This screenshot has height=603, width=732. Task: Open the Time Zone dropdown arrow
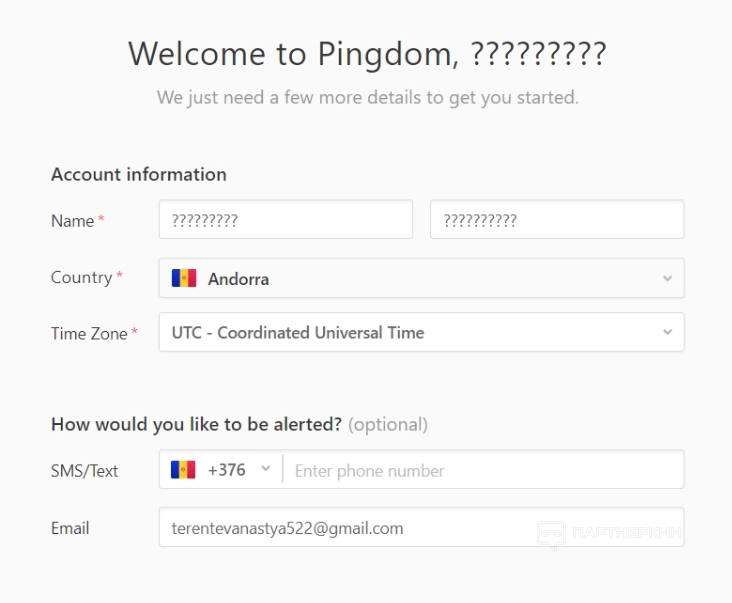pyautogui.click(x=667, y=333)
